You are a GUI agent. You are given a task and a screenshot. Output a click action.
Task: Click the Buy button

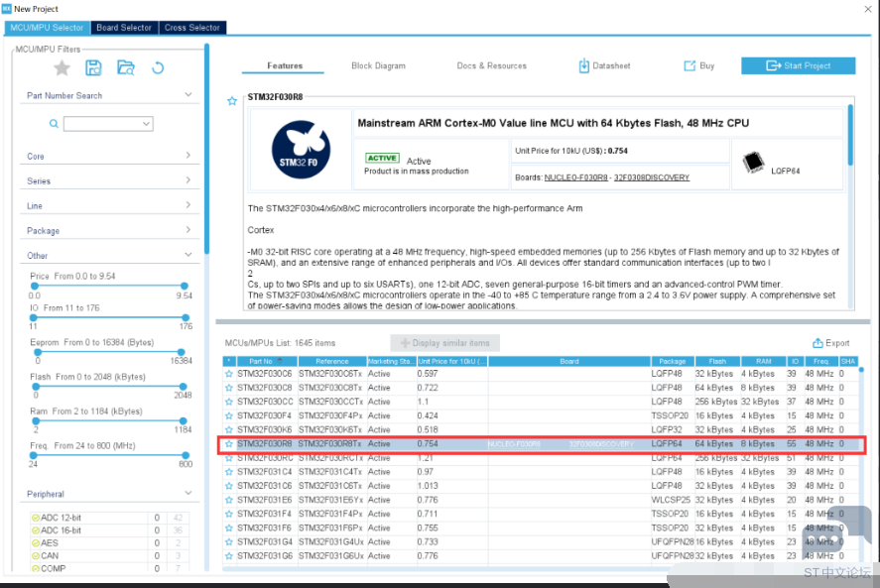[x=699, y=65]
